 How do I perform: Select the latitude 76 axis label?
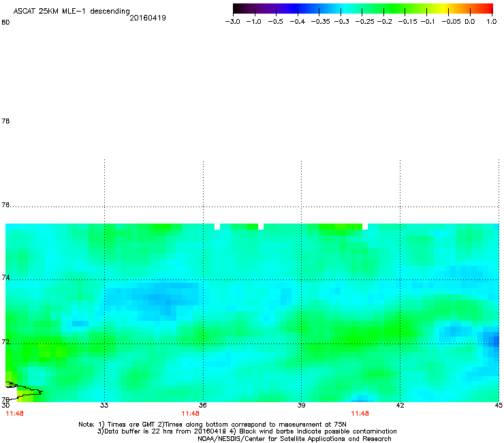tap(5, 205)
